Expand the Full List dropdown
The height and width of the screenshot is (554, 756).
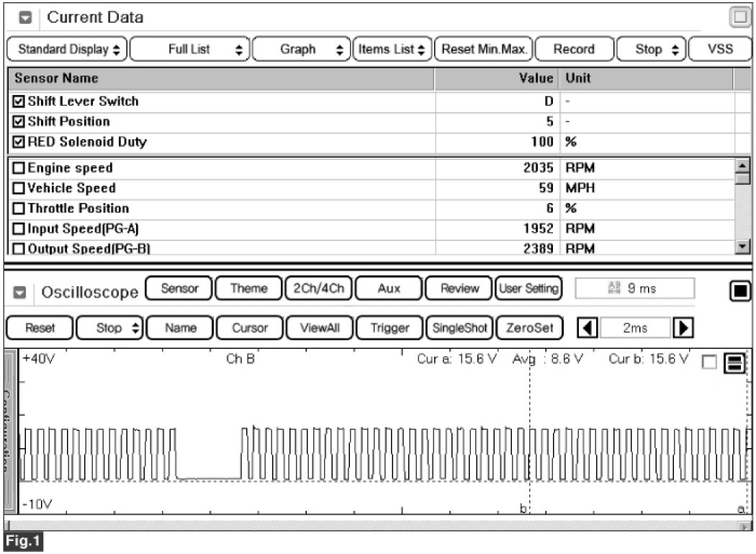point(189,50)
